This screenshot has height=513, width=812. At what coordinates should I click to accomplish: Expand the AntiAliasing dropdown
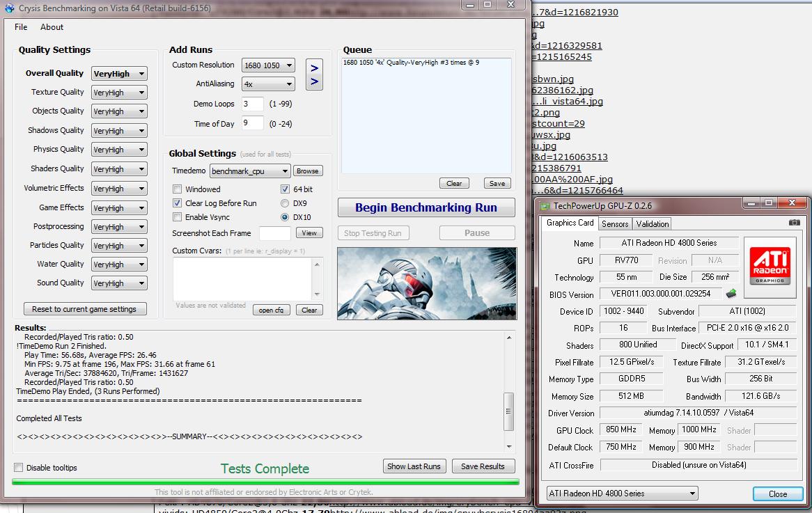coord(268,84)
